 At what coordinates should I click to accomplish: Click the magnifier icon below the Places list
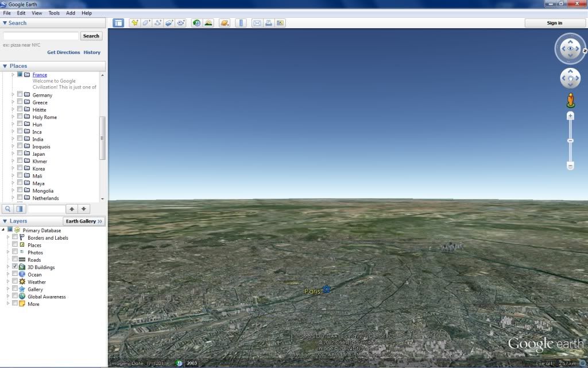point(7,209)
